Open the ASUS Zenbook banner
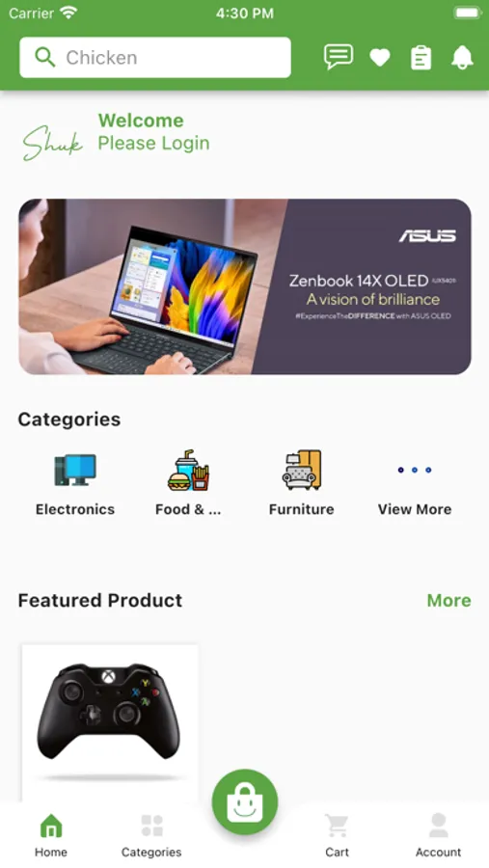The width and height of the screenshot is (489, 868). click(245, 286)
